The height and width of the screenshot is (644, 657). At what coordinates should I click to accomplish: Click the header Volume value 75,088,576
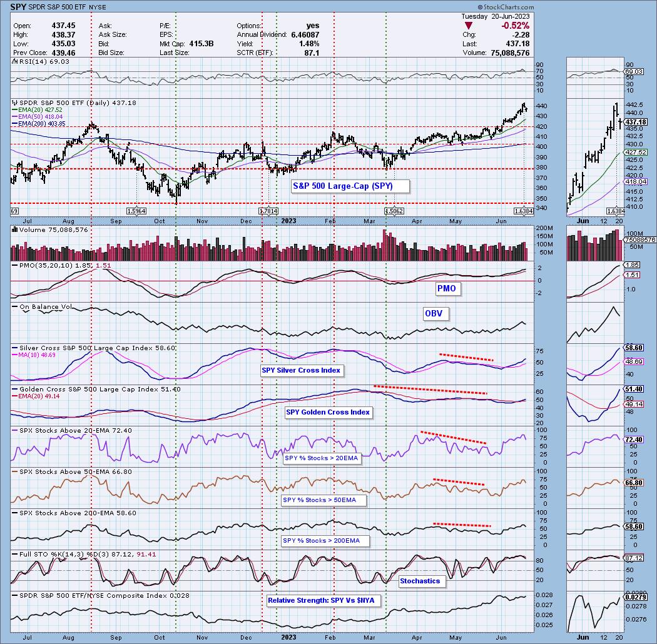(x=511, y=53)
